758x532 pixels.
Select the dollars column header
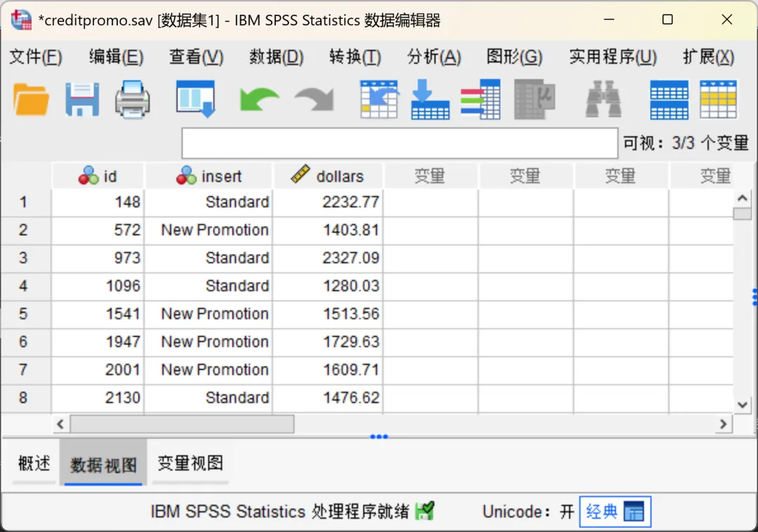(x=328, y=176)
